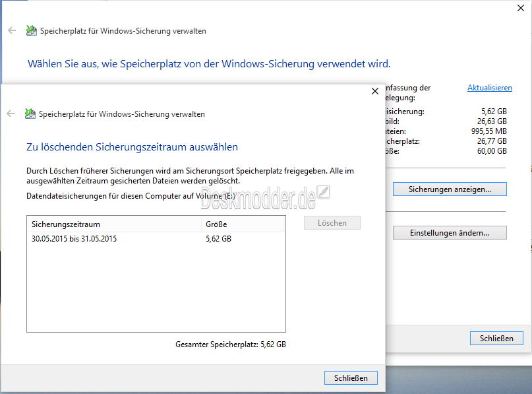This screenshot has width=532, height=394.
Task: Click the 60,00 GB value in rear window
Action: 492,151
